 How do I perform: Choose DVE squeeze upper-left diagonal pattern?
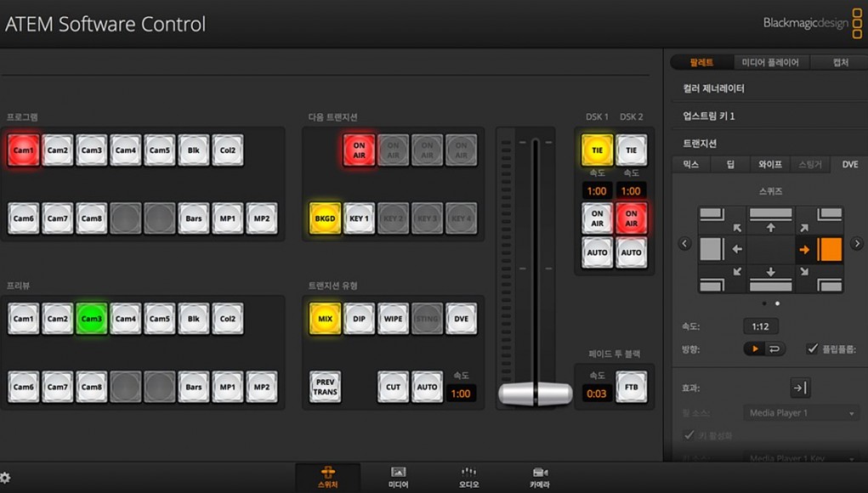coord(721,220)
